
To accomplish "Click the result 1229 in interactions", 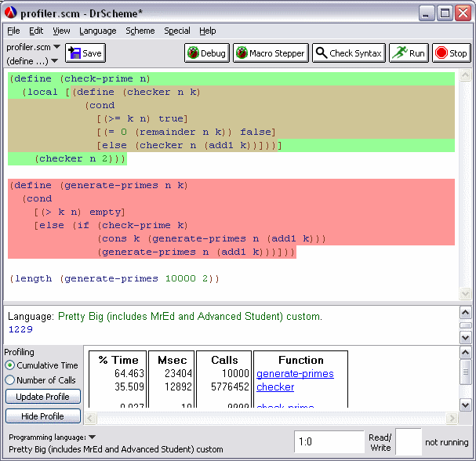I will click(x=20, y=329).
